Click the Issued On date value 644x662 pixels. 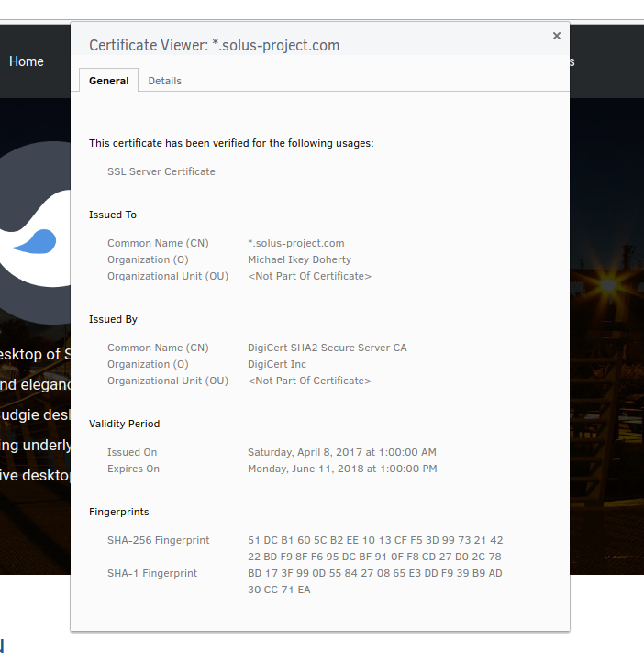(342, 452)
